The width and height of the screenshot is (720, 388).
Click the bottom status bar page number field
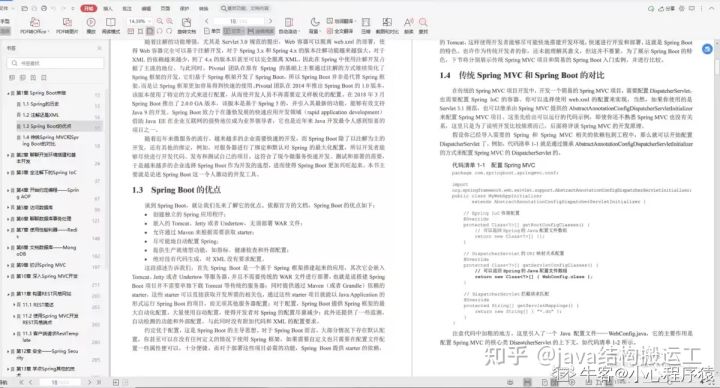60,382
